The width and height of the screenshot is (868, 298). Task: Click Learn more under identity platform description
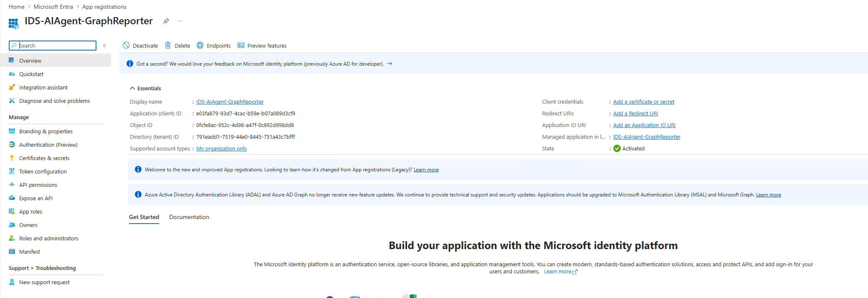[560, 272]
